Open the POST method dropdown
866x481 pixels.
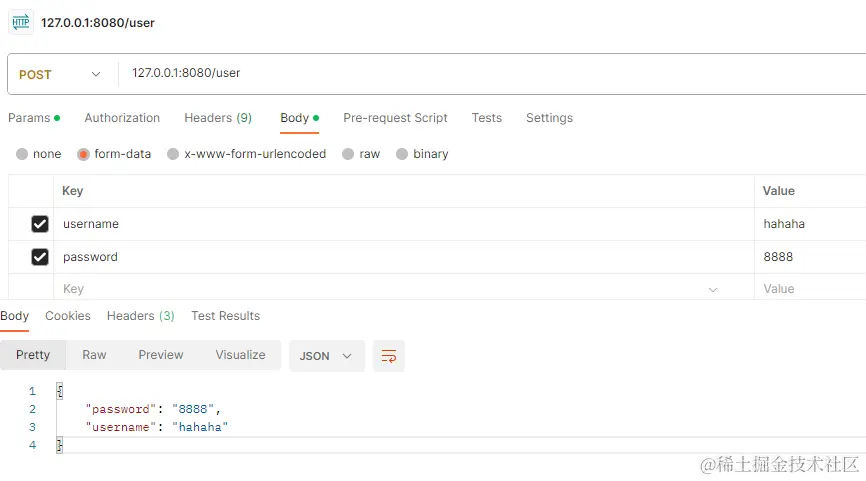(x=60, y=75)
